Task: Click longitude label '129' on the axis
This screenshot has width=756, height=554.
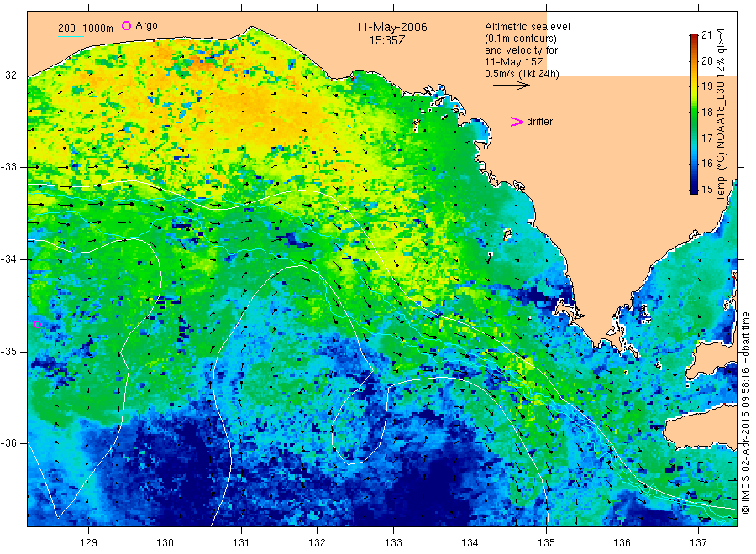Action: tap(89, 543)
